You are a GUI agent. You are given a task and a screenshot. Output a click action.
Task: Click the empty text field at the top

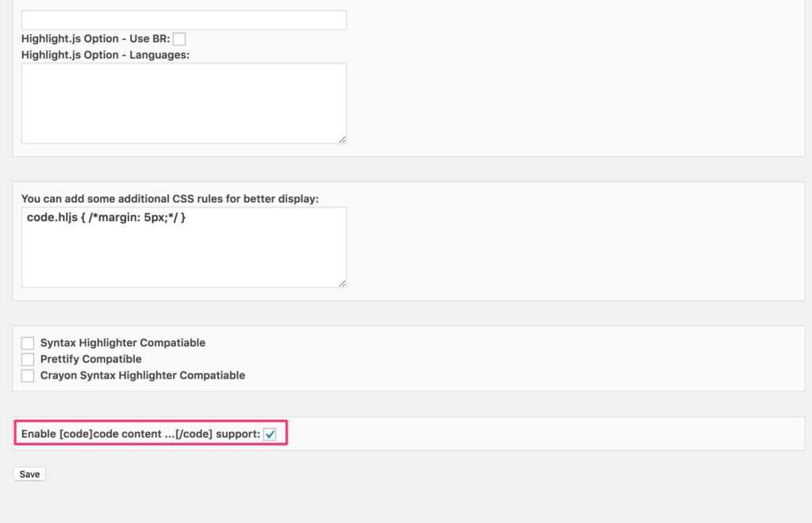point(183,20)
